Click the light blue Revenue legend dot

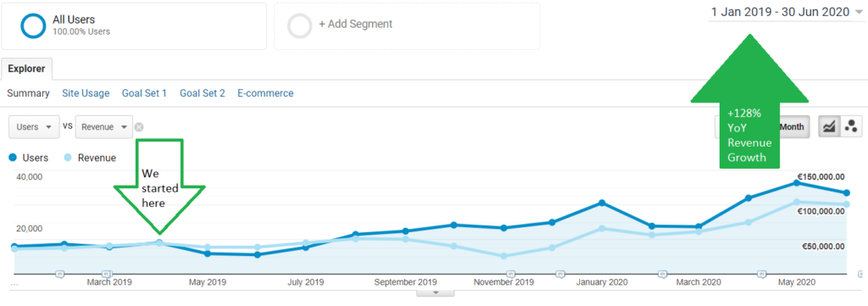pyautogui.click(x=68, y=158)
